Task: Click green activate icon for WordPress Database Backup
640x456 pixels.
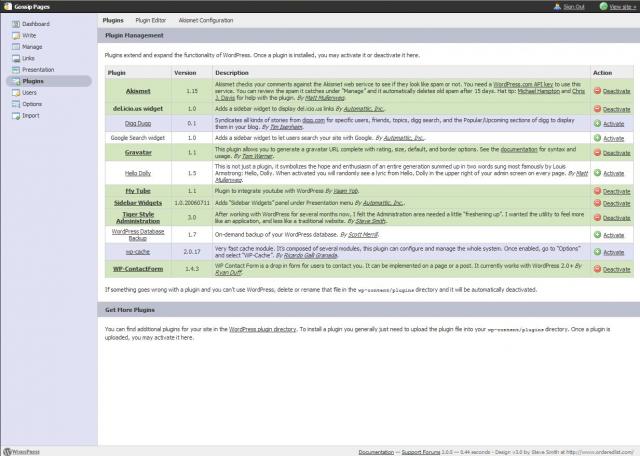Action: click(x=597, y=235)
